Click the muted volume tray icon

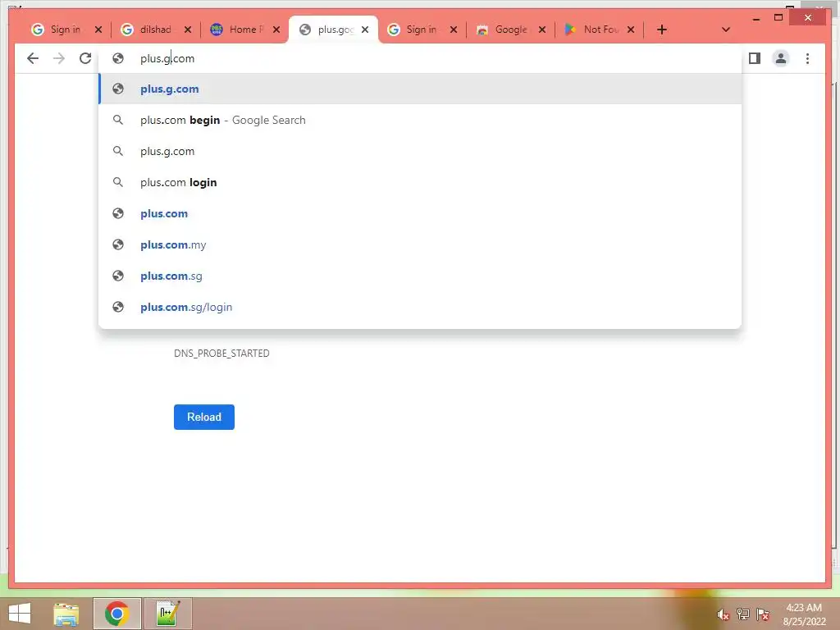pyautogui.click(x=724, y=615)
